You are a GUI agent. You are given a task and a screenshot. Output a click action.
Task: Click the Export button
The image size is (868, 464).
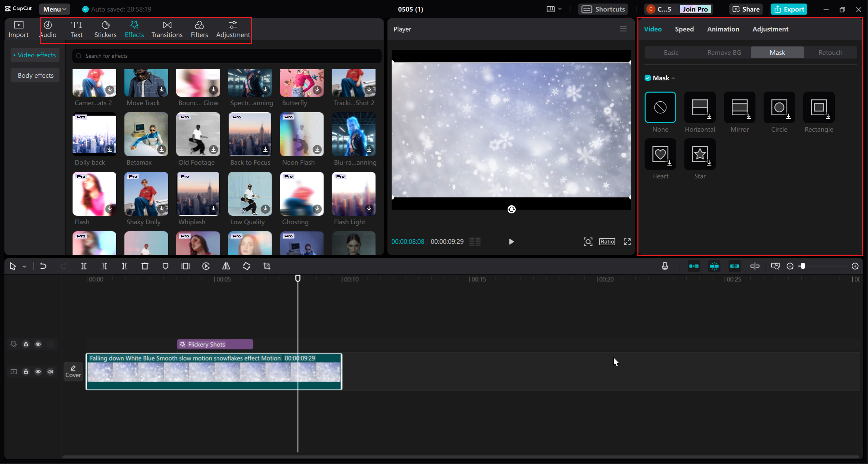click(789, 9)
